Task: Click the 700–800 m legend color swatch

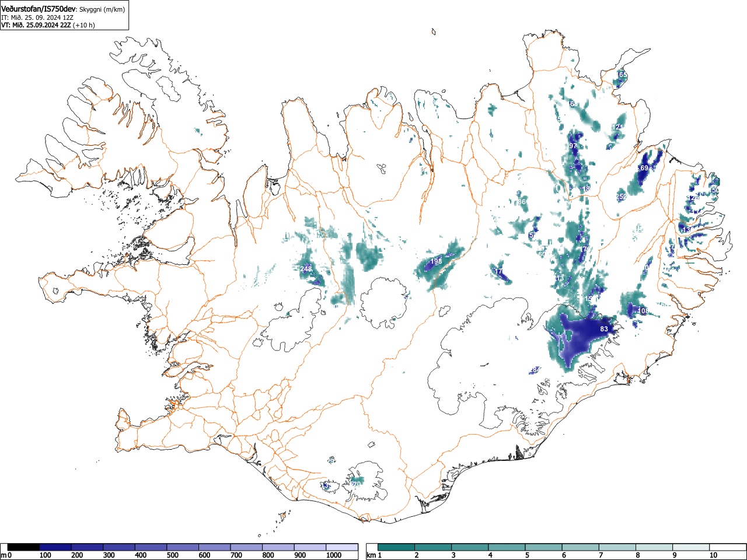Action: tap(246, 547)
